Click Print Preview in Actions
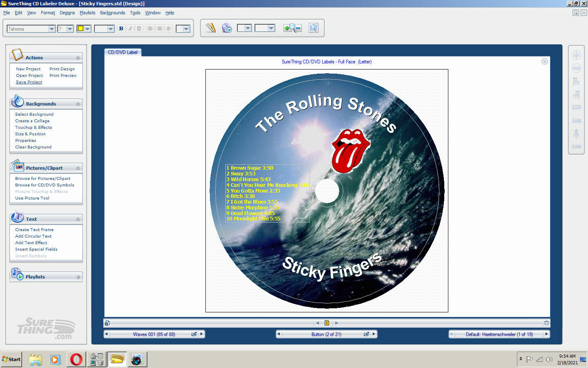Screen dimensions: 588x368 [x=63, y=76]
